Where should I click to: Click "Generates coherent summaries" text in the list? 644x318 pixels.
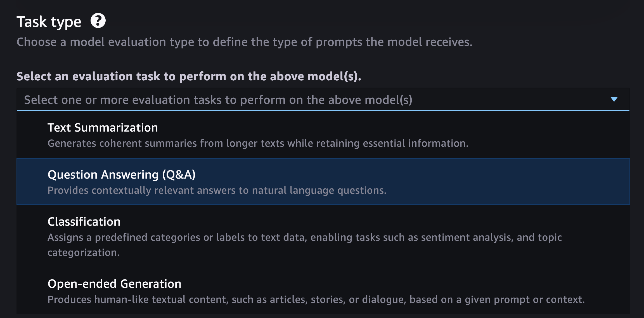[x=122, y=143]
